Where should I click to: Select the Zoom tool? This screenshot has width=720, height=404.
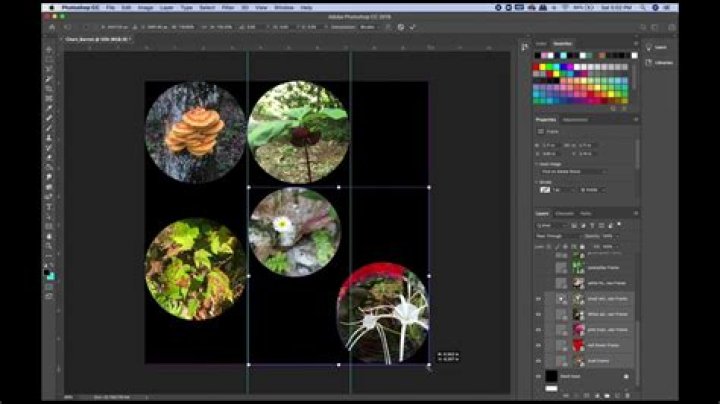[x=49, y=246]
